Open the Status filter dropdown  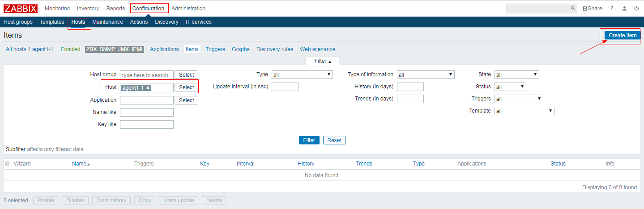click(510, 87)
